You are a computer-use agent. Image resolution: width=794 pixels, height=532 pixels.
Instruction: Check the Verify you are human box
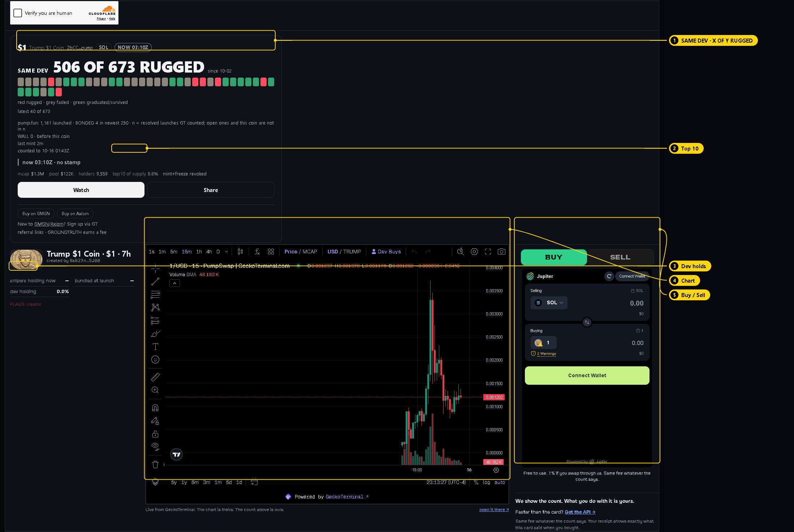(x=18, y=13)
